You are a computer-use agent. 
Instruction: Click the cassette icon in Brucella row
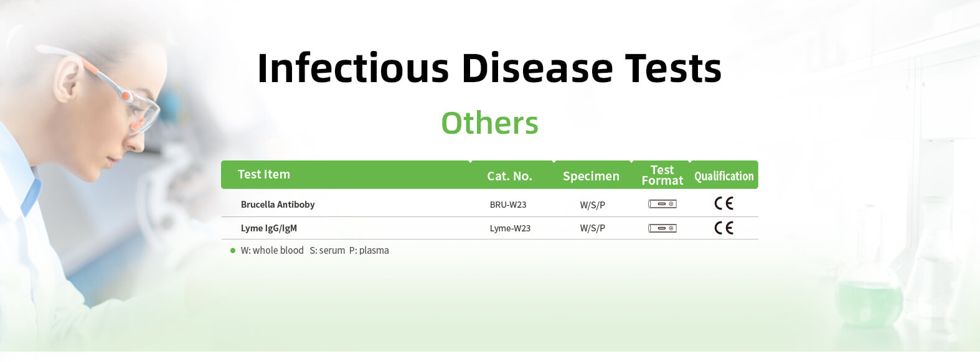click(662, 204)
